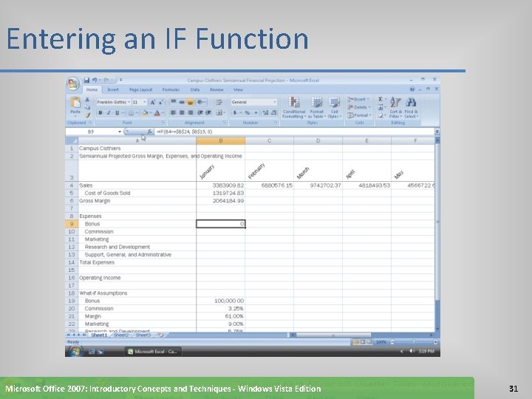Click the Microsoft Excel taskbar button

click(x=153, y=352)
